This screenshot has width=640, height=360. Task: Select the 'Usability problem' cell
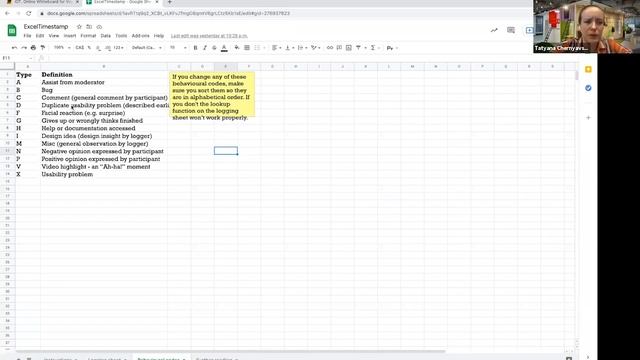(104, 174)
